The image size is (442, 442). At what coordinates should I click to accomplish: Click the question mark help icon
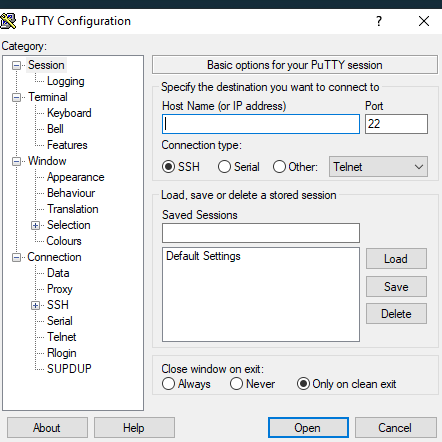[x=379, y=21]
